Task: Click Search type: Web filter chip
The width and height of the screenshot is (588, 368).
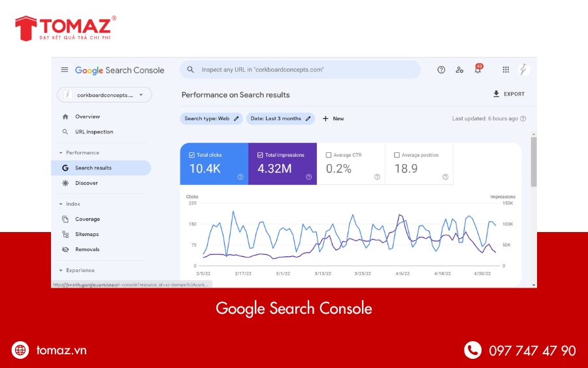Action: 212,118
